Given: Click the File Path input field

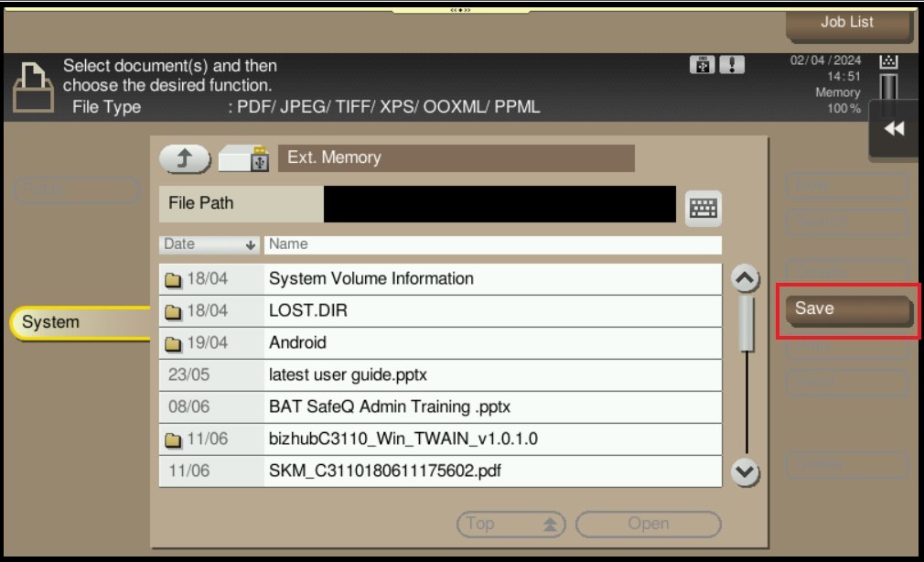Looking at the screenshot, I should (500, 204).
